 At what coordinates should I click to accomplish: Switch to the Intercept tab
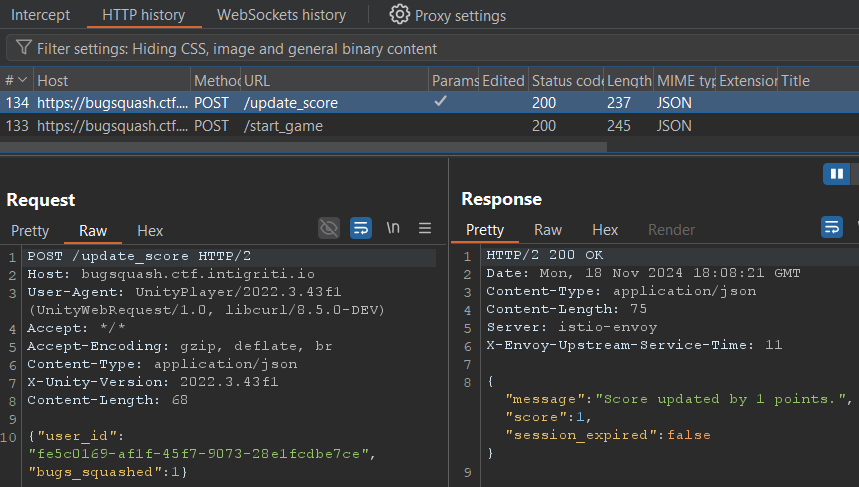41,15
